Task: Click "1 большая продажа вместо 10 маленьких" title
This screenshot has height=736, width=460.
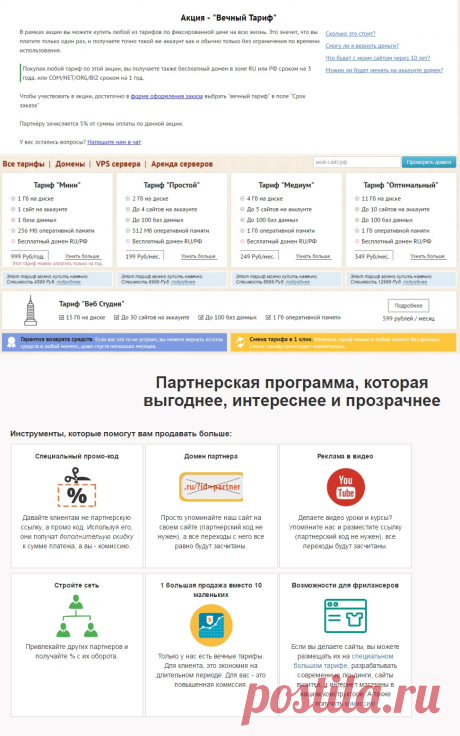Action: click(211, 590)
